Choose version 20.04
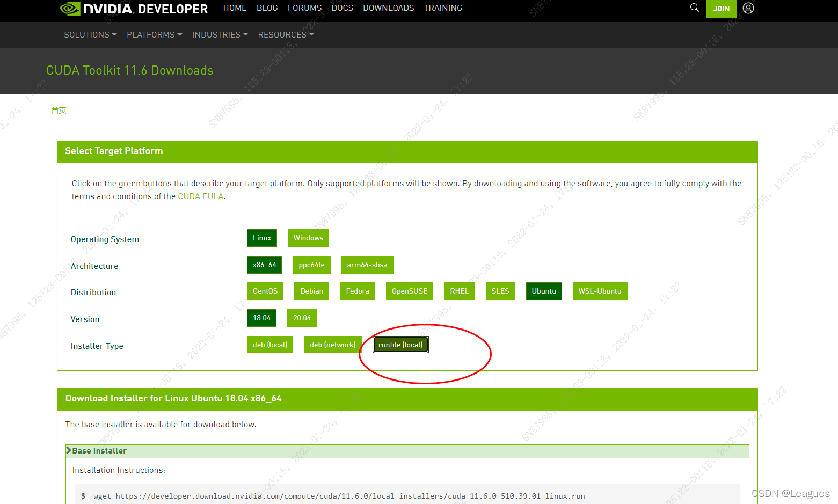This screenshot has width=838, height=504. click(302, 318)
